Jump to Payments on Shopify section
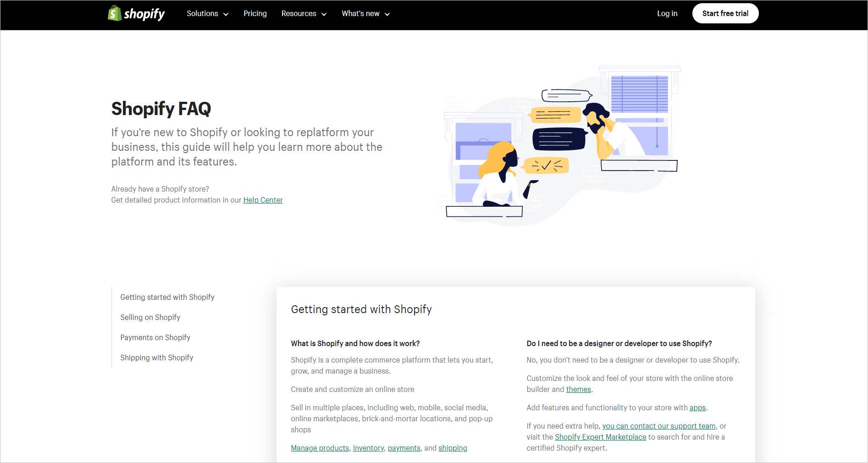868x463 pixels. (x=155, y=337)
